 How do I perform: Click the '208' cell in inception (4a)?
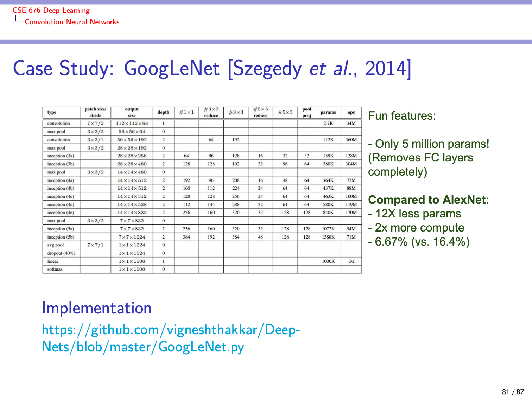(236, 180)
